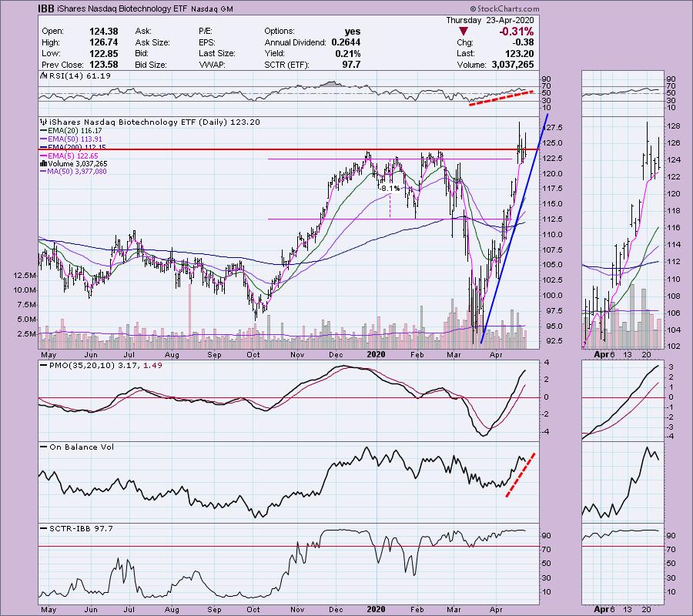Click the Apr 6 label in zoom panel
Image resolution: width=693 pixels, height=616 pixels.
point(604,354)
